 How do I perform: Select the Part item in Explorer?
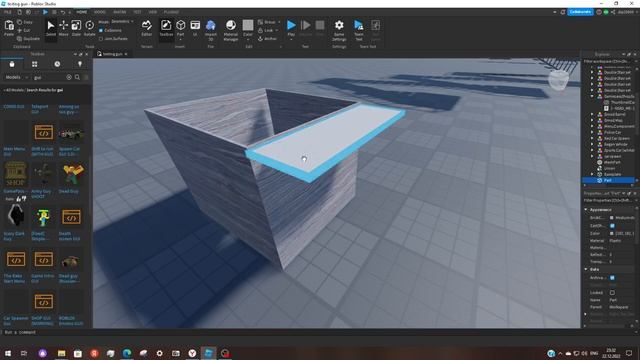coord(608,180)
